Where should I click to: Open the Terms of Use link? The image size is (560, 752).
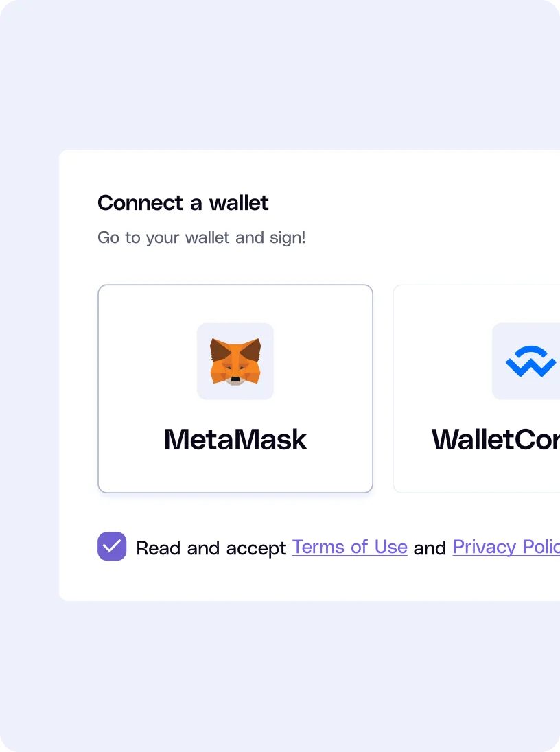[350, 547]
